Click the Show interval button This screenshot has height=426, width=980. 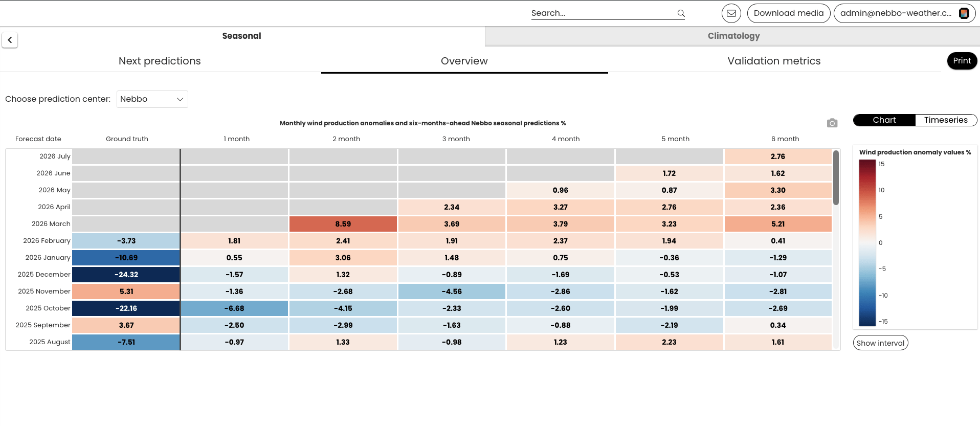[880, 343]
